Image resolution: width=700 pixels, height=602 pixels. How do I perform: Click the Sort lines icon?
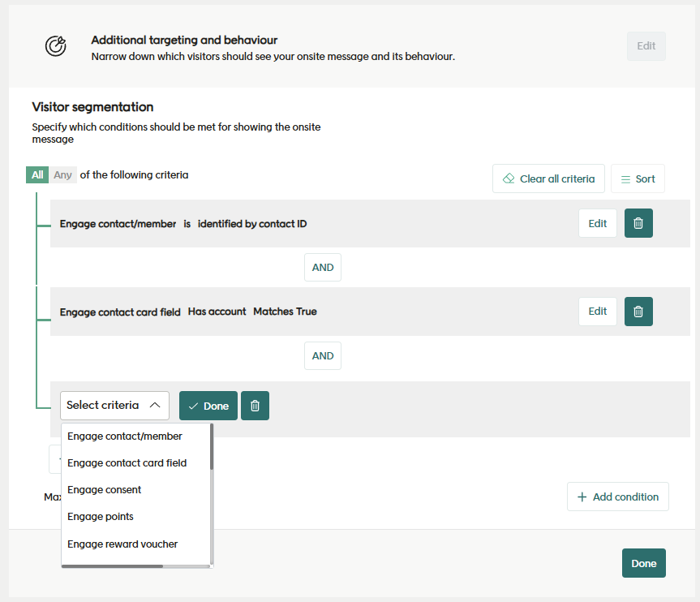coord(625,178)
